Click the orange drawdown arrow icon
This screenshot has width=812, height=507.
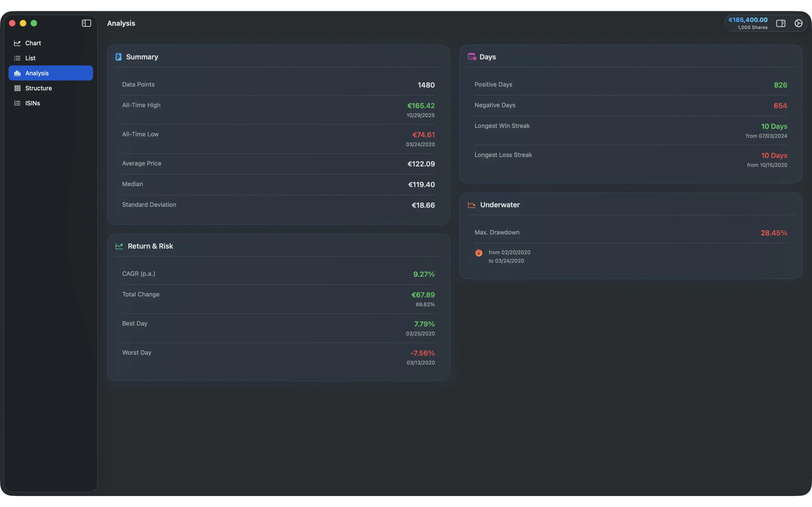click(478, 253)
